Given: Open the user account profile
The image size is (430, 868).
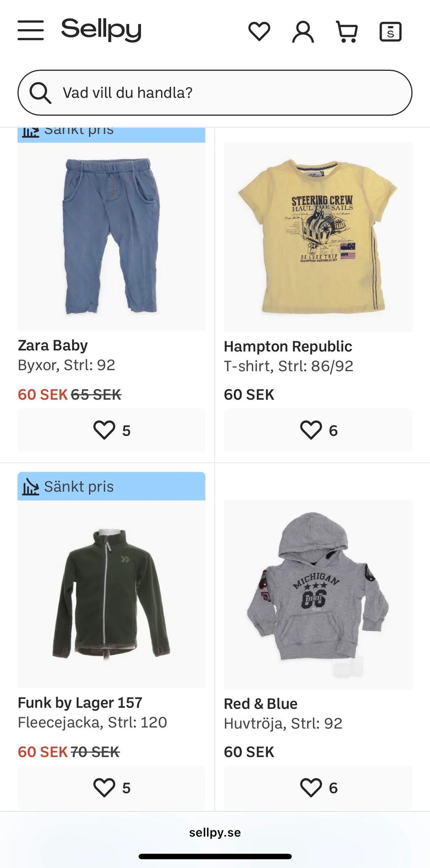Looking at the screenshot, I should coord(303,31).
